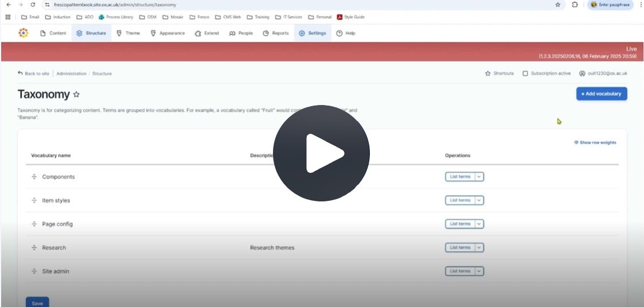
Task: Play the video with center play button
Action: [x=321, y=153]
